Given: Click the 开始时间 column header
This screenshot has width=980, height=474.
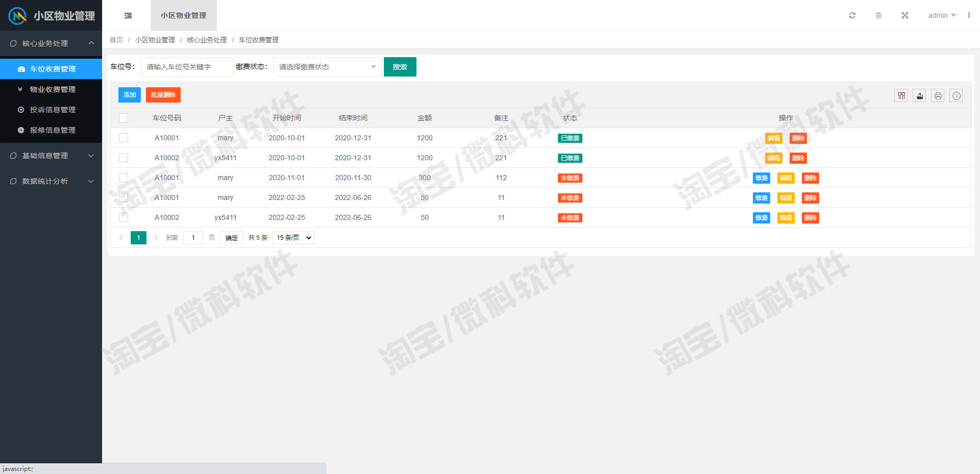Looking at the screenshot, I should pyautogui.click(x=287, y=118).
